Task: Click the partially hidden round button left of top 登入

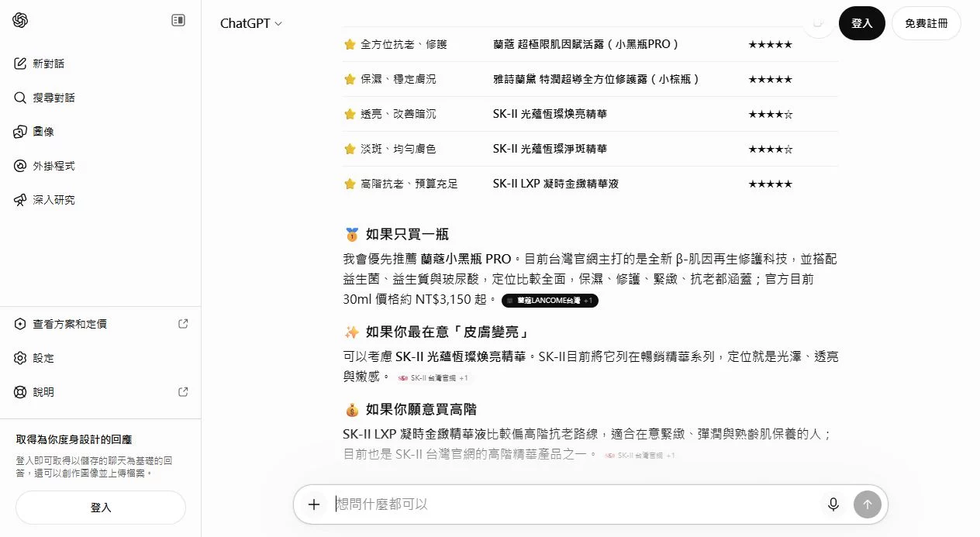Action: (819, 23)
